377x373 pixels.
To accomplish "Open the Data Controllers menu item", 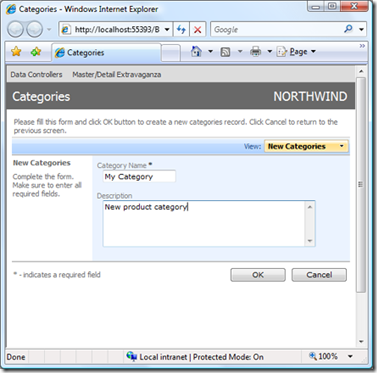I will [x=36, y=75].
